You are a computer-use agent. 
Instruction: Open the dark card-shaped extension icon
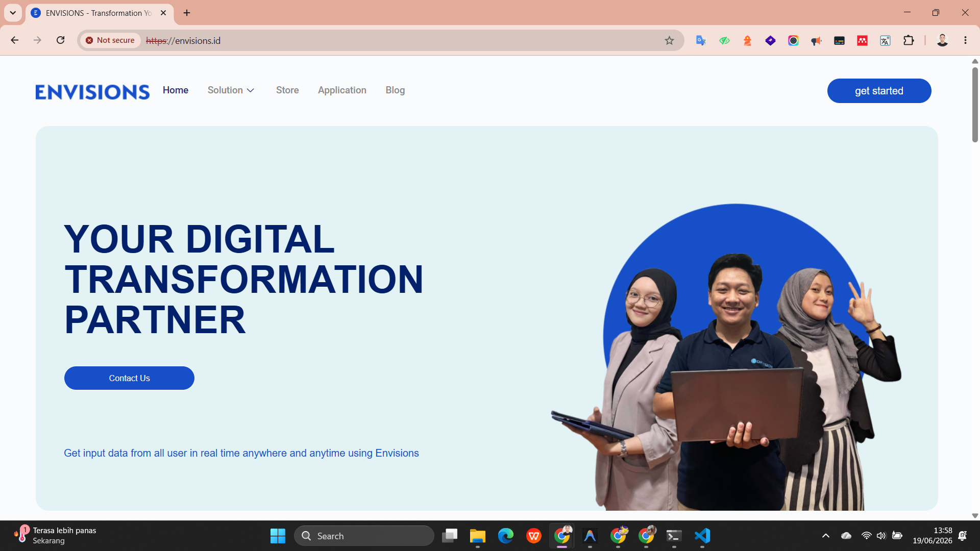tap(839, 40)
